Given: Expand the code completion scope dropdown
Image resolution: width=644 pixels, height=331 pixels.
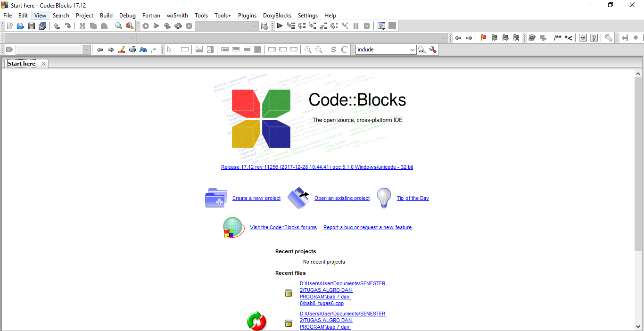Looking at the screenshot, I should pos(132,38).
